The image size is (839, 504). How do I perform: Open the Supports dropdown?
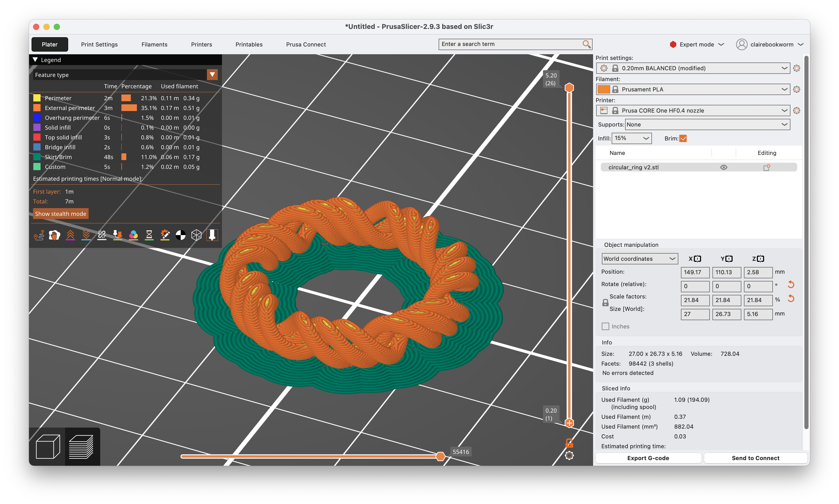point(707,124)
